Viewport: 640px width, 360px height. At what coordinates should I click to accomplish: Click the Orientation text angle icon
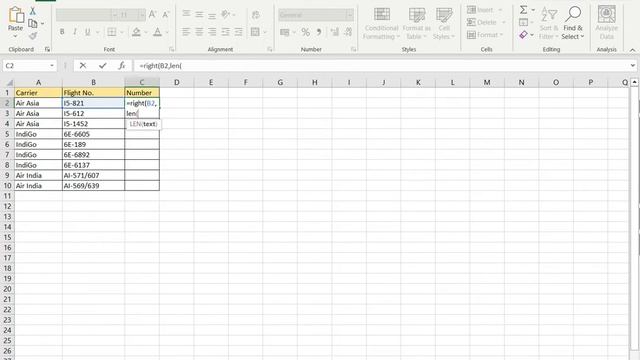click(x=226, y=15)
